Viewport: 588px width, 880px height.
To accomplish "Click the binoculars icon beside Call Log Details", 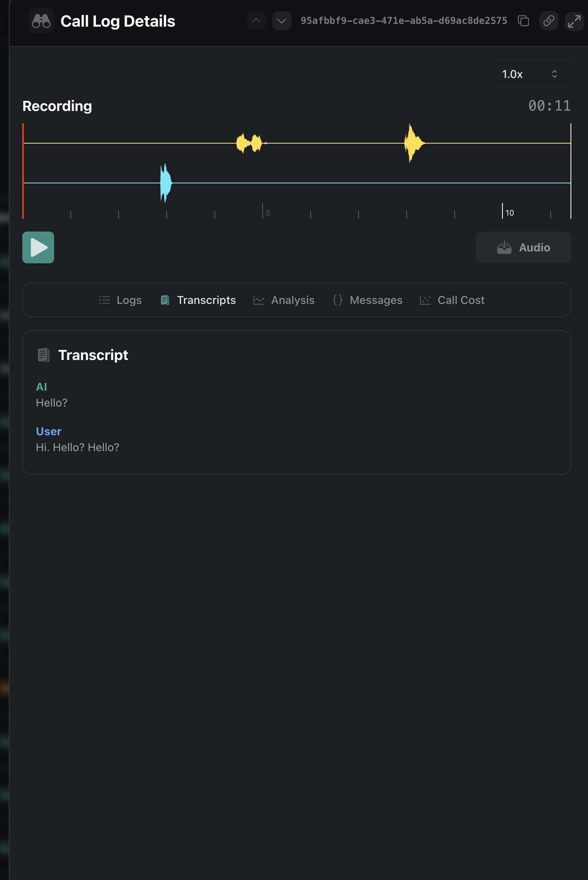I will click(x=41, y=21).
